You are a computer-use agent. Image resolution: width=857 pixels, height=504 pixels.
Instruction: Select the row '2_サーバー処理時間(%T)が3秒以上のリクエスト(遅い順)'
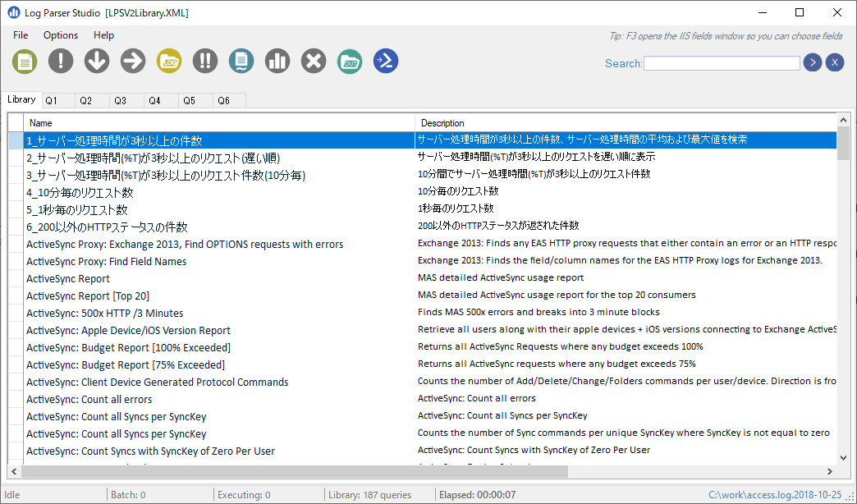(x=422, y=158)
